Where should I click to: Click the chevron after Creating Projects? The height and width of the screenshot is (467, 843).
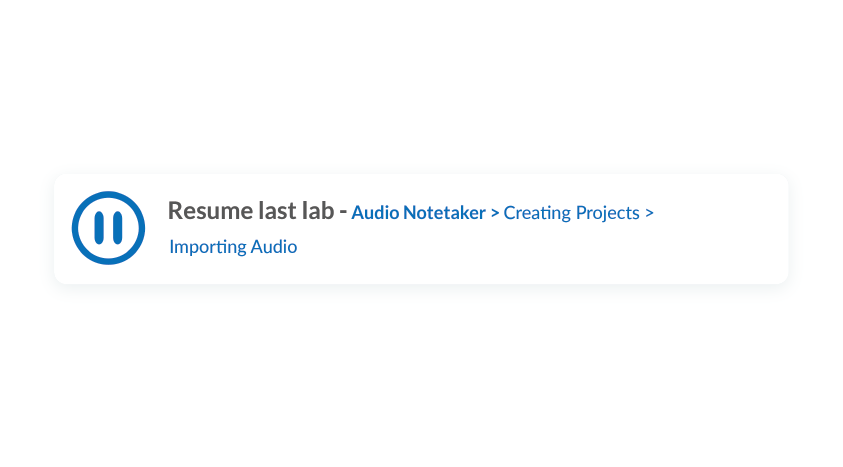tap(649, 213)
